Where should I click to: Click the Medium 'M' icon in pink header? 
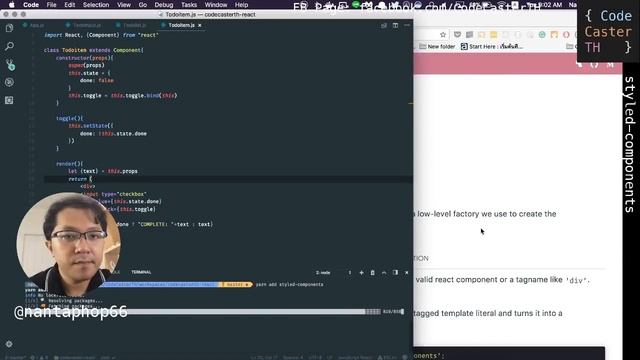610,64
